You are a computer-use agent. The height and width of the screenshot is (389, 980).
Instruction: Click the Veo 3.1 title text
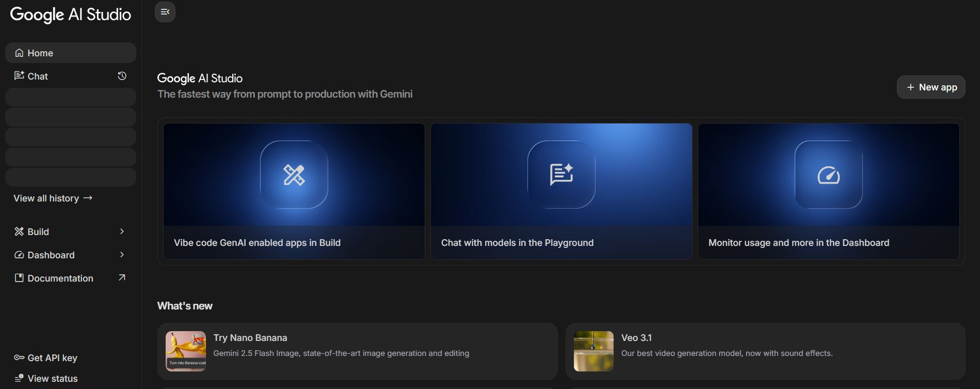[636, 338]
